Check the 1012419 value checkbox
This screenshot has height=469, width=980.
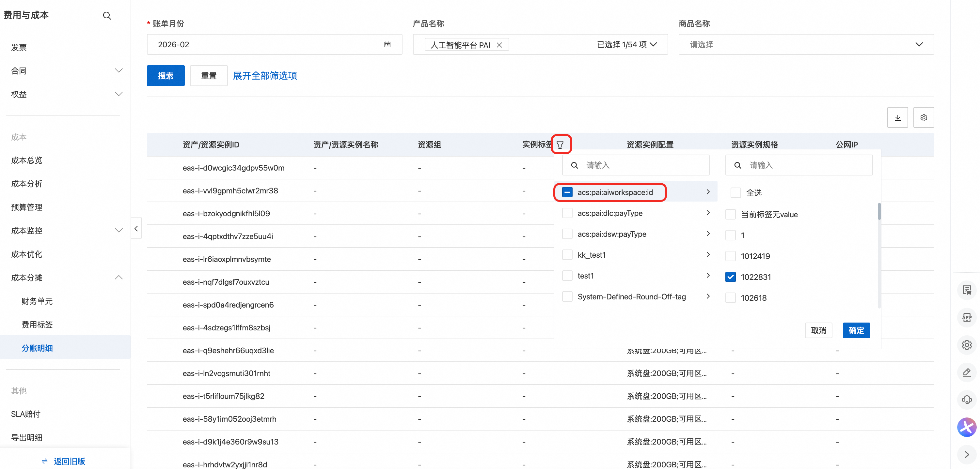[731, 256]
